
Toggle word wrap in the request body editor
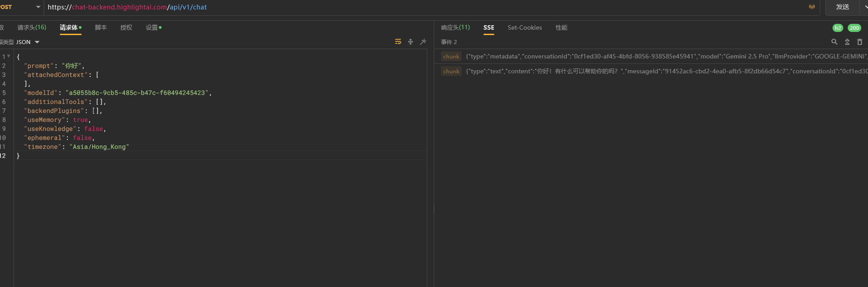click(x=398, y=42)
